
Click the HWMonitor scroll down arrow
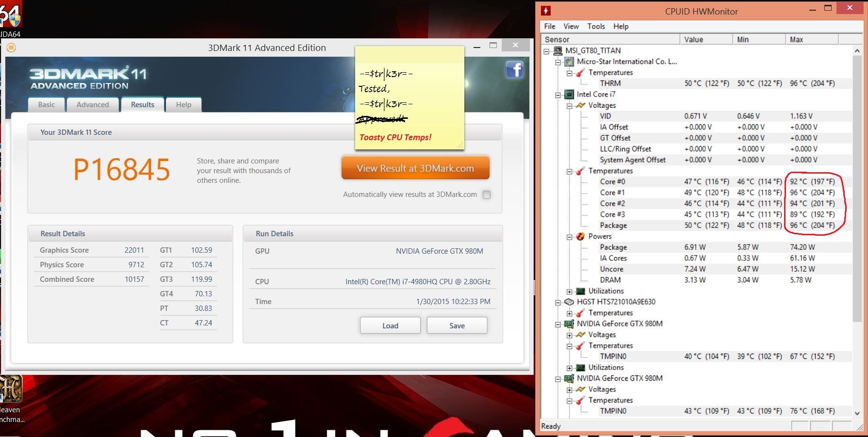(857, 413)
